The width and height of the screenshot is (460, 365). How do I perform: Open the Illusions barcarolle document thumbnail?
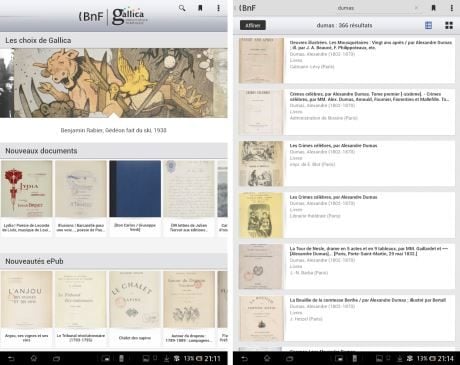81,189
